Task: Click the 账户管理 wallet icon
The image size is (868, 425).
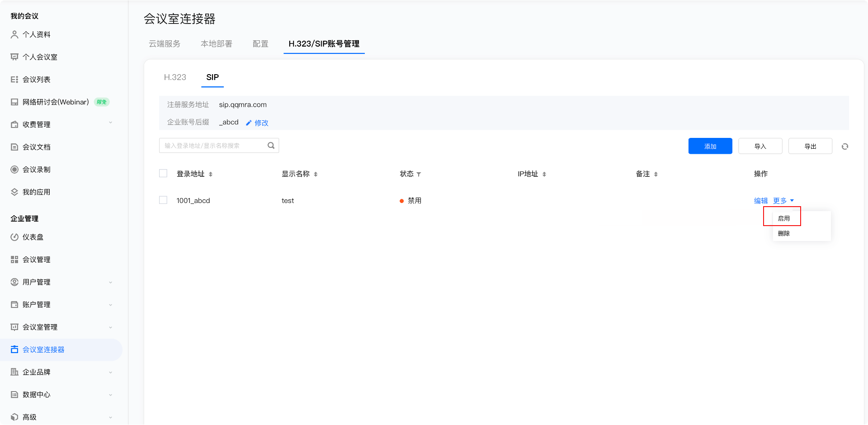Action: click(x=14, y=305)
